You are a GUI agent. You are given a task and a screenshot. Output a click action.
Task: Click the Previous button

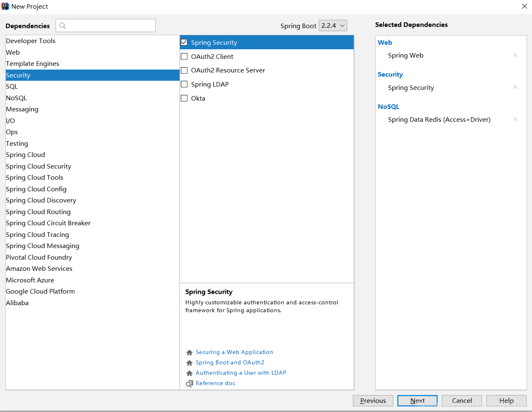pyautogui.click(x=373, y=400)
